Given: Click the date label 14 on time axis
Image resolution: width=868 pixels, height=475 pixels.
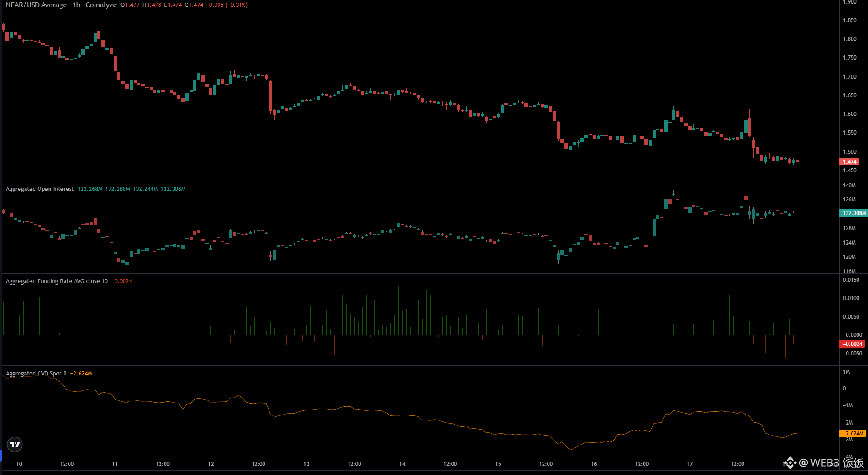Looking at the screenshot, I should (x=402, y=464).
